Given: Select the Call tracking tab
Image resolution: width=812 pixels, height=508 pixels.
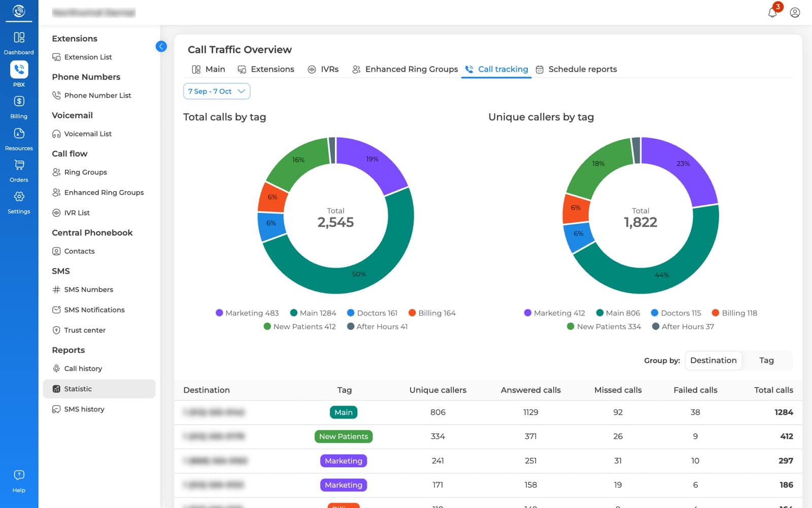Looking at the screenshot, I should (x=496, y=69).
